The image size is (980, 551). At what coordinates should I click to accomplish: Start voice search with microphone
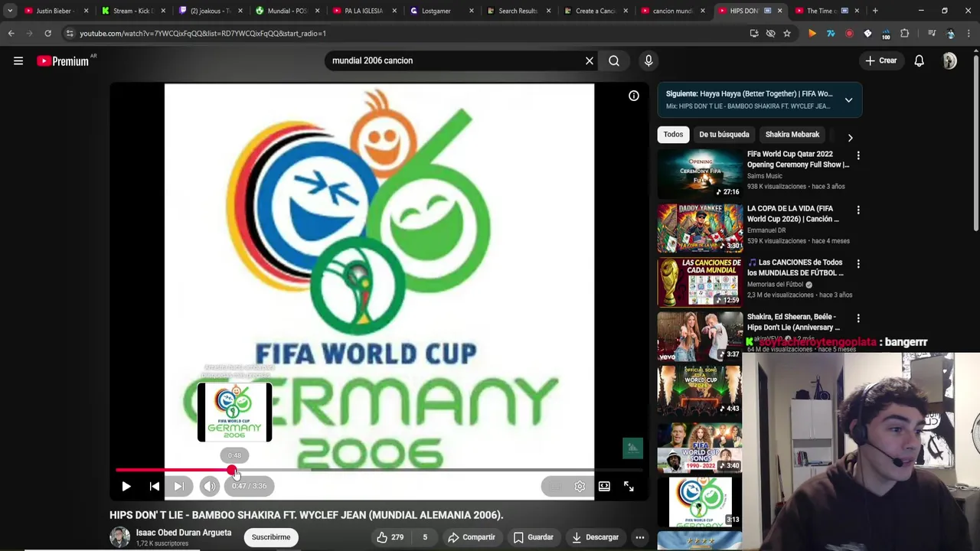(648, 60)
